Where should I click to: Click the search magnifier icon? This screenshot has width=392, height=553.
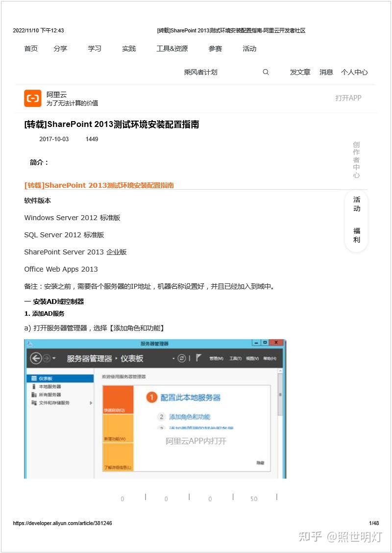click(266, 72)
